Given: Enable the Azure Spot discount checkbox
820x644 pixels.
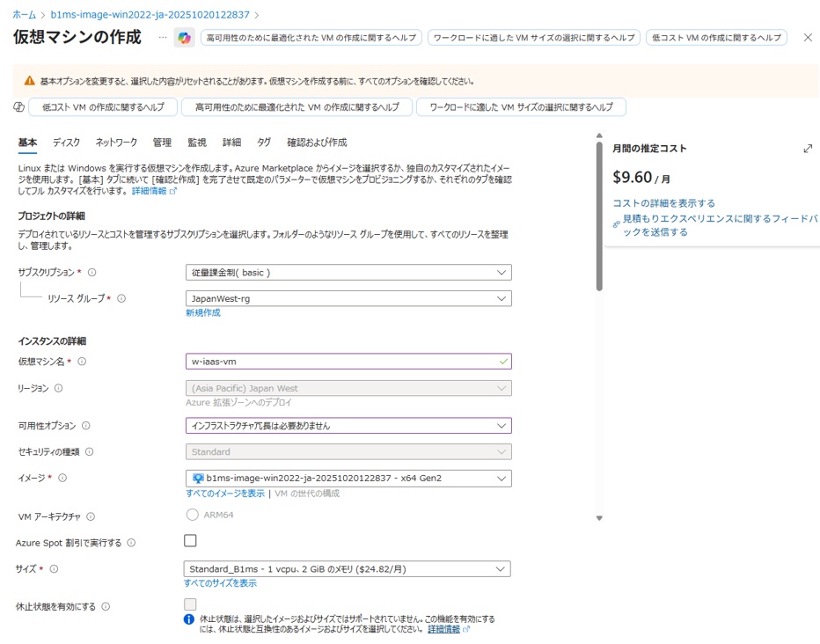Looking at the screenshot, I should pos(190,541).
